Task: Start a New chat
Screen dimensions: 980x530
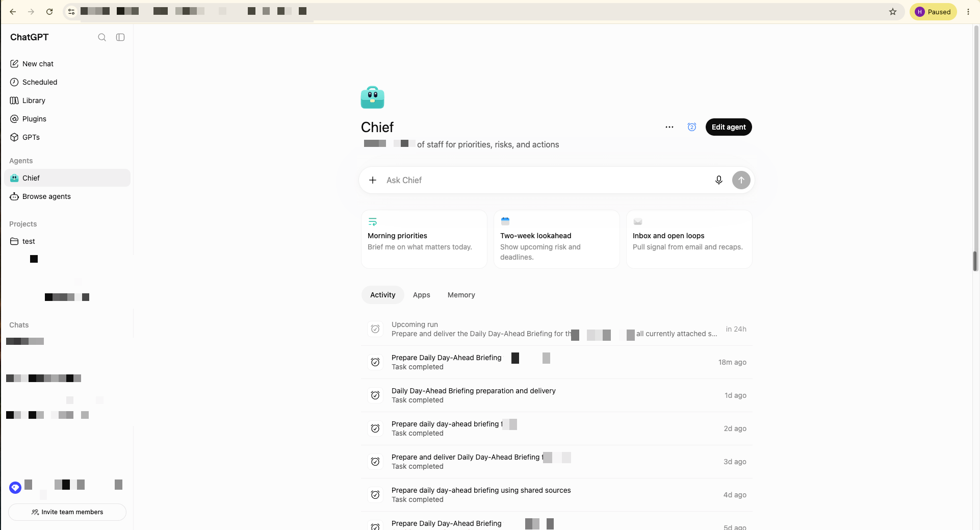Action: point(67,64)
